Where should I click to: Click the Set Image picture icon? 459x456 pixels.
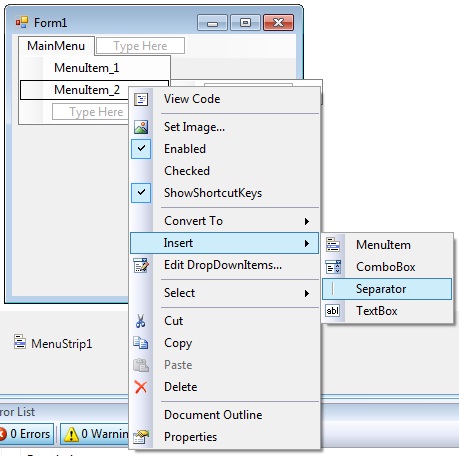click(141, 127)
